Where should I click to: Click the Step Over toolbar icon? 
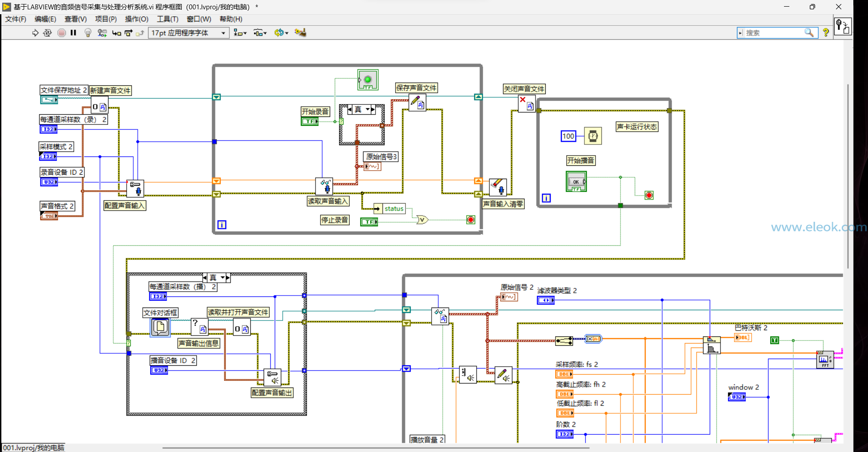(x=128, y=33)
